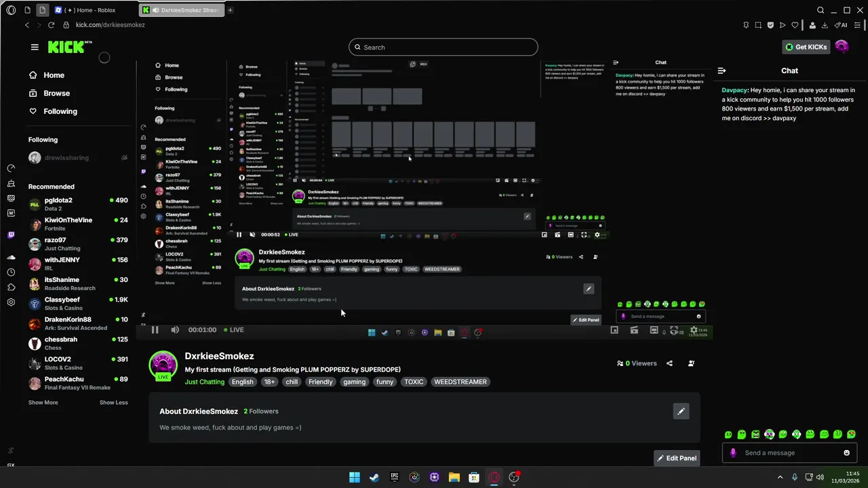Screen dimensions: 868x488
Task: Go back in browser
Action: (x=27, y=25)
